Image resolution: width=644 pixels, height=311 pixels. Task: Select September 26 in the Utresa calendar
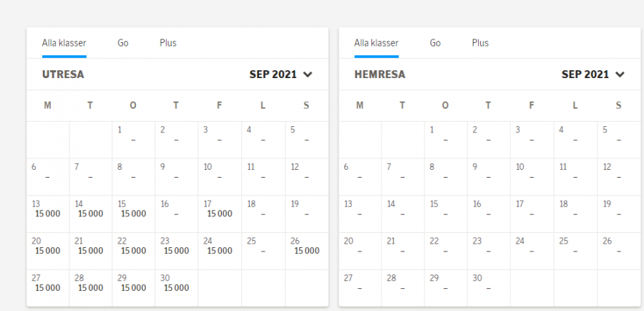[306, 251]
